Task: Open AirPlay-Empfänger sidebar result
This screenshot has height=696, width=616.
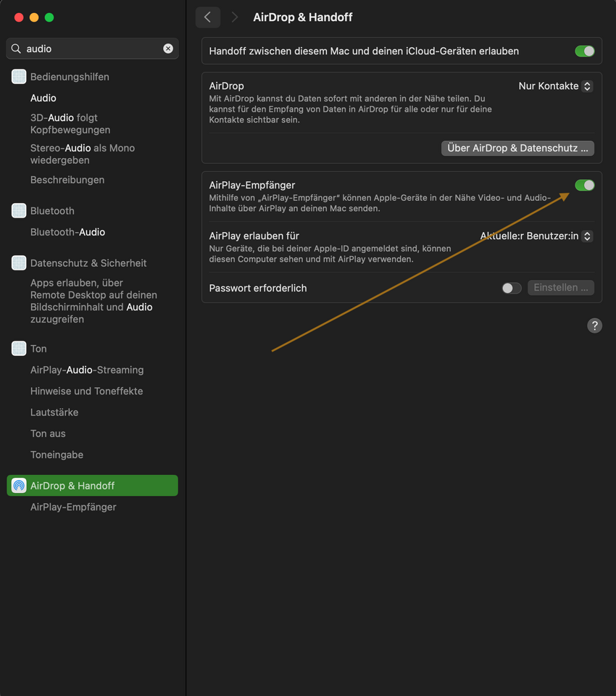Action: coord(73,507)
